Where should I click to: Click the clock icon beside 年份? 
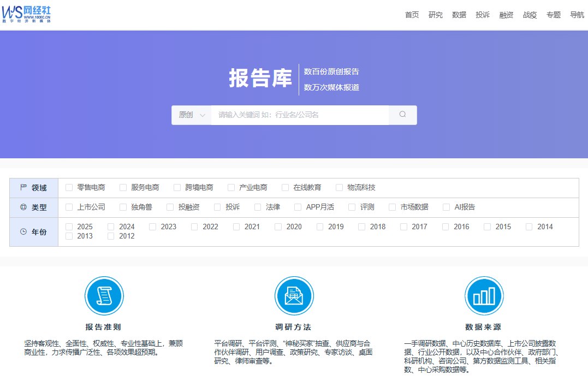pos(23,231)
